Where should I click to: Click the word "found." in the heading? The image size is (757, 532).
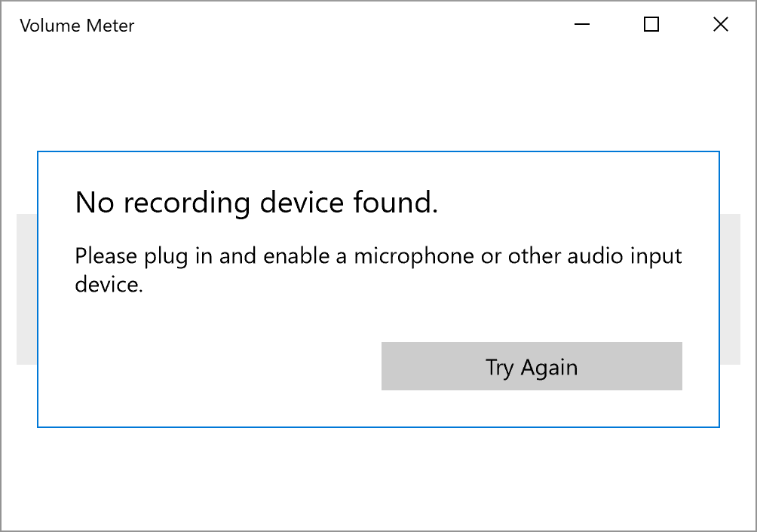[395, 203]
